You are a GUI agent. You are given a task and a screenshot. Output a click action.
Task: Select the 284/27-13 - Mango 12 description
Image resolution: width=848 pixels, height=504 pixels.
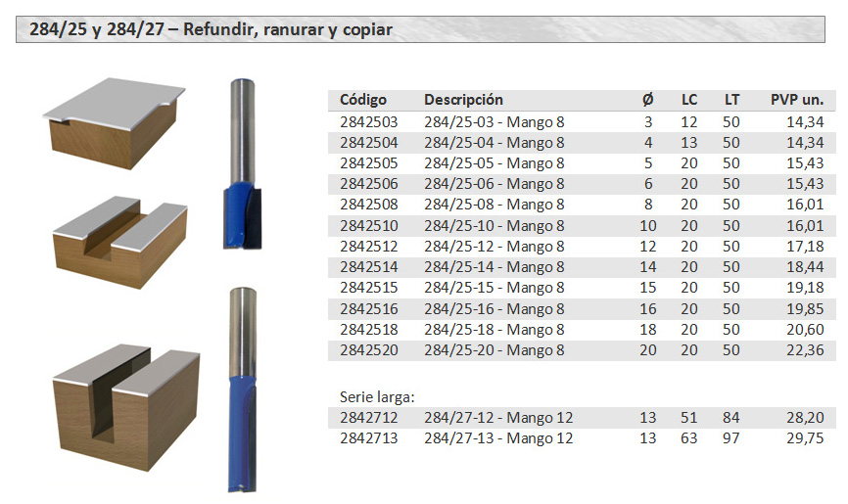click(x=497, y=438)
